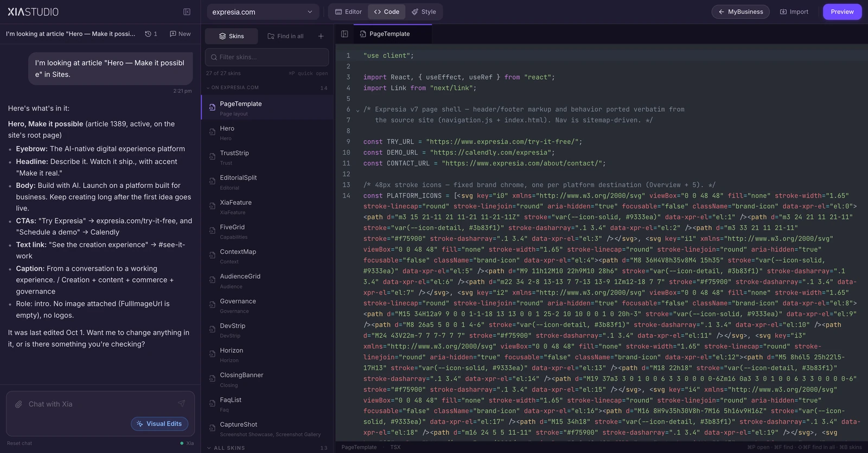Viewport: 868px width, 453px height.
Task: Click the user message bubble
Action: (111, 69)
